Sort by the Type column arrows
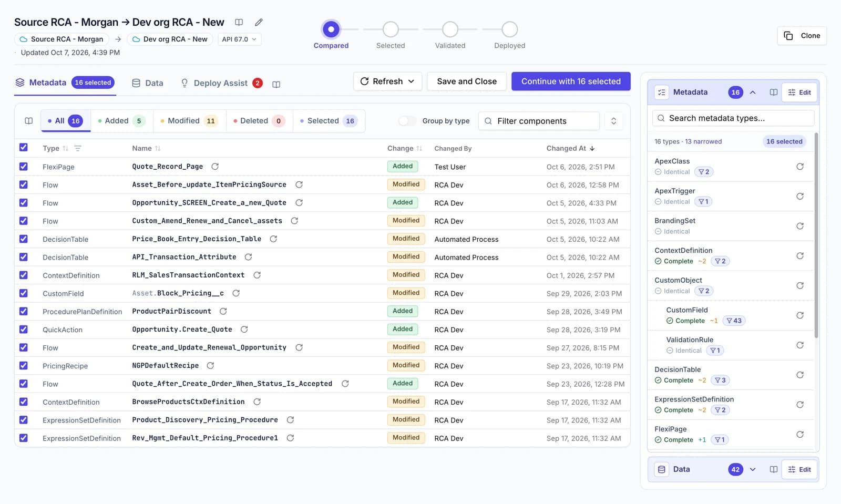Screen dimensions: 841x504 click(x=66, y=149)
